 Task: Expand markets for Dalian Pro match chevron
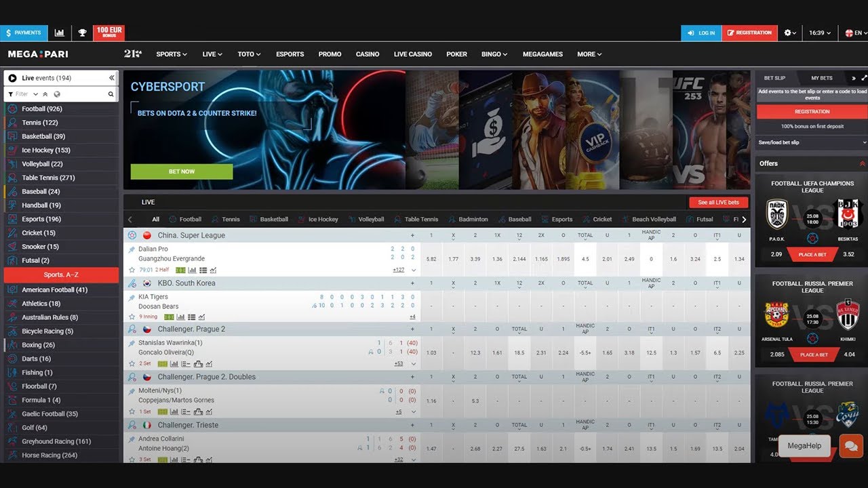pyautogui.click(x=413, y=270)
